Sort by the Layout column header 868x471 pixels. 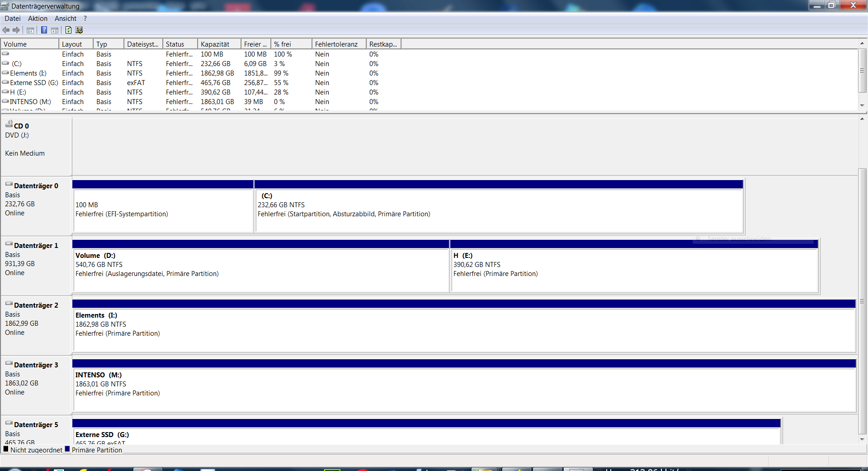[x=76, y=44]
